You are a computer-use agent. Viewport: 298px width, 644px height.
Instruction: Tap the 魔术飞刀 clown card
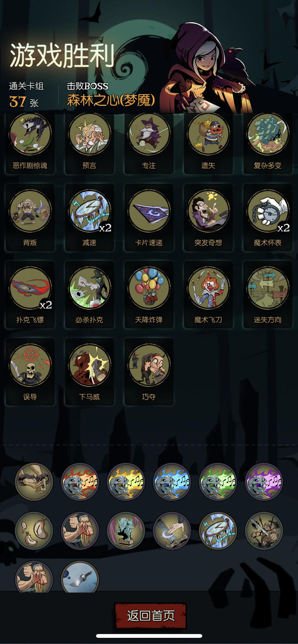208,288
